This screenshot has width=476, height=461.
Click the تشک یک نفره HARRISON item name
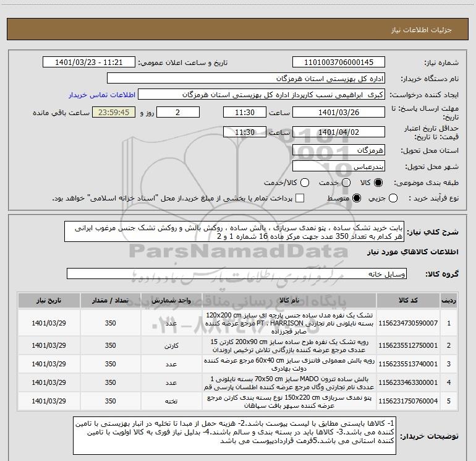pos(289,323)
